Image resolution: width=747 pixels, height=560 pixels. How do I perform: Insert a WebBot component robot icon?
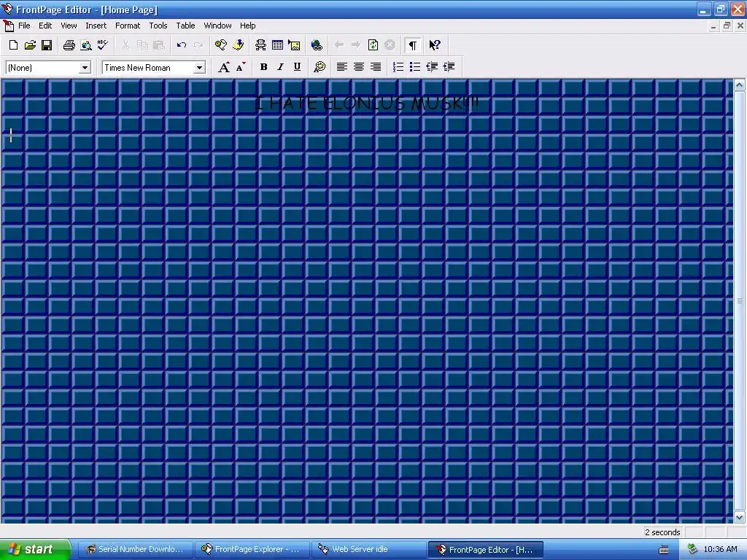260,45
